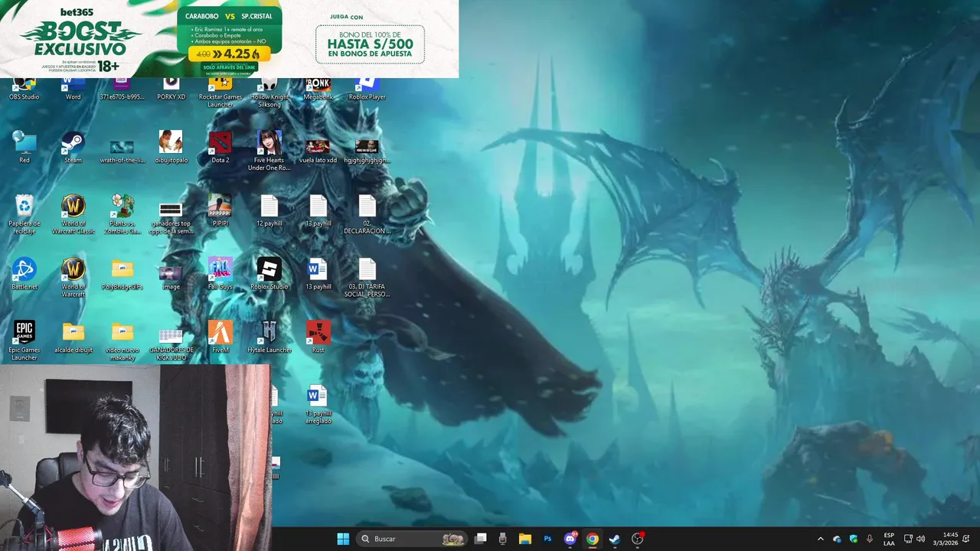Open the Word desktop shortcut

point(73,90)
